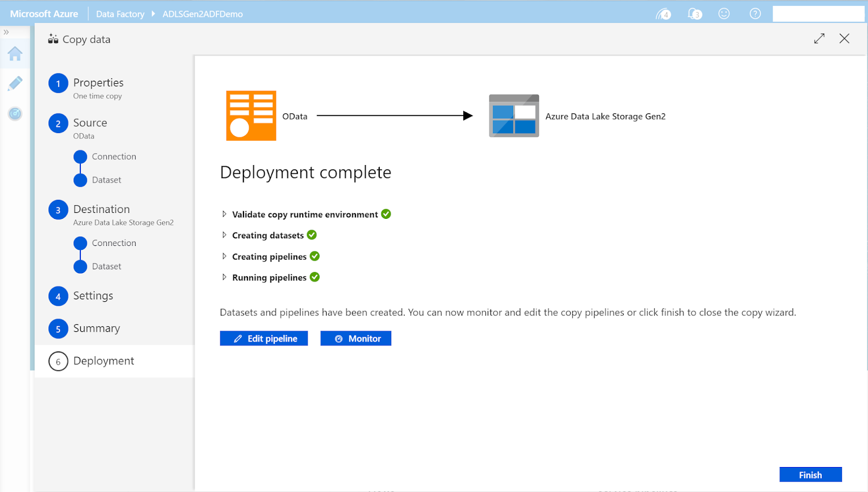
Task: Click the OData source icon
Action: click(251, 115)
